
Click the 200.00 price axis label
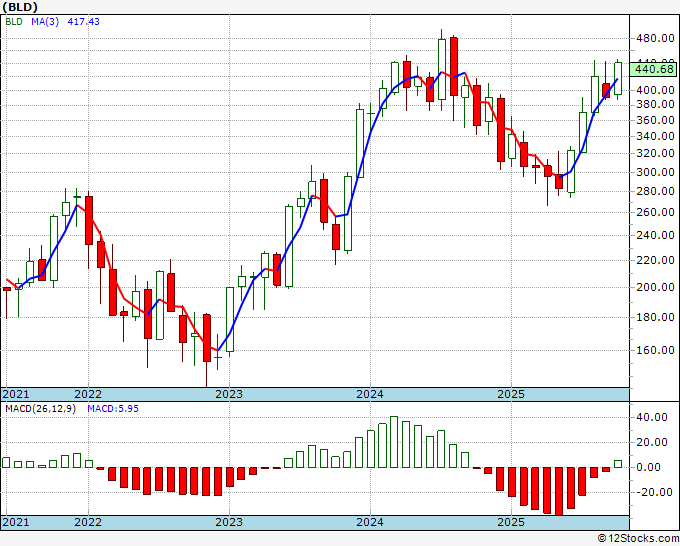click(x=655, y=287)
